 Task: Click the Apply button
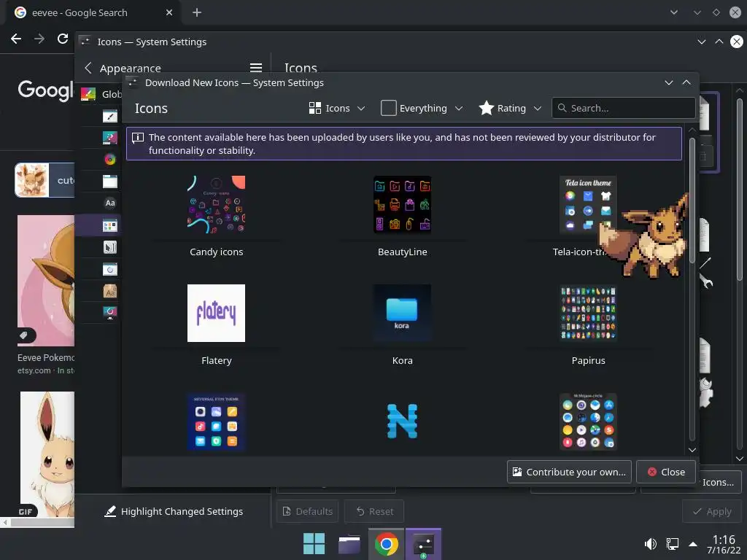point(712,511)
